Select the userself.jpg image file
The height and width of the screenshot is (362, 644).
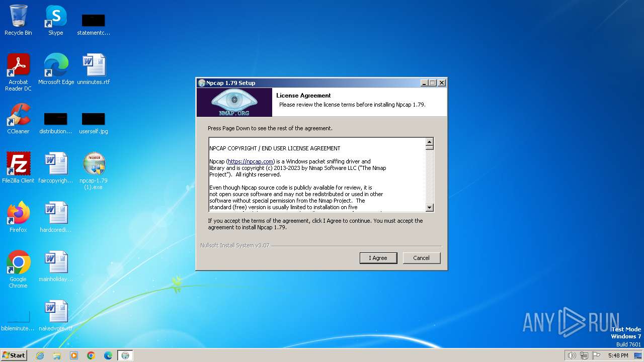pos(94,122)
